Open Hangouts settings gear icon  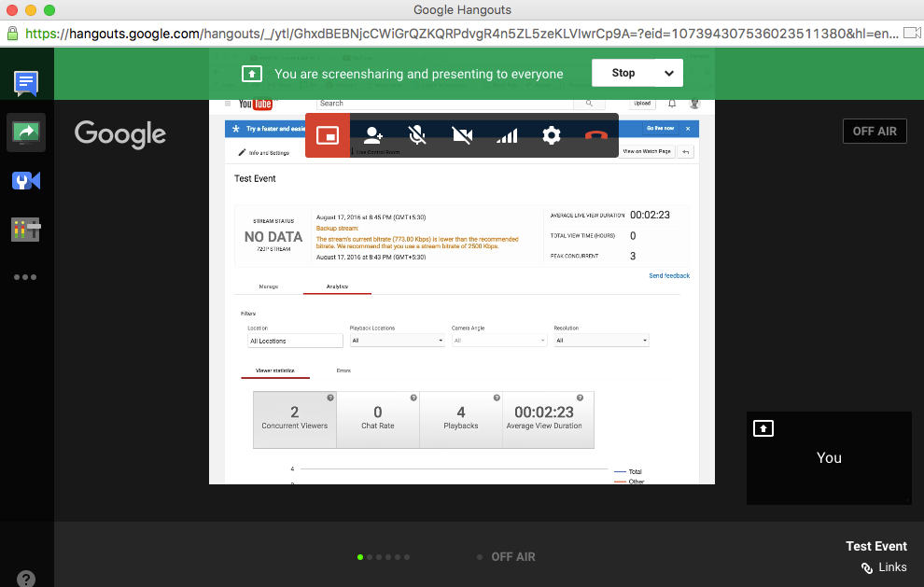tap(552, 135)
